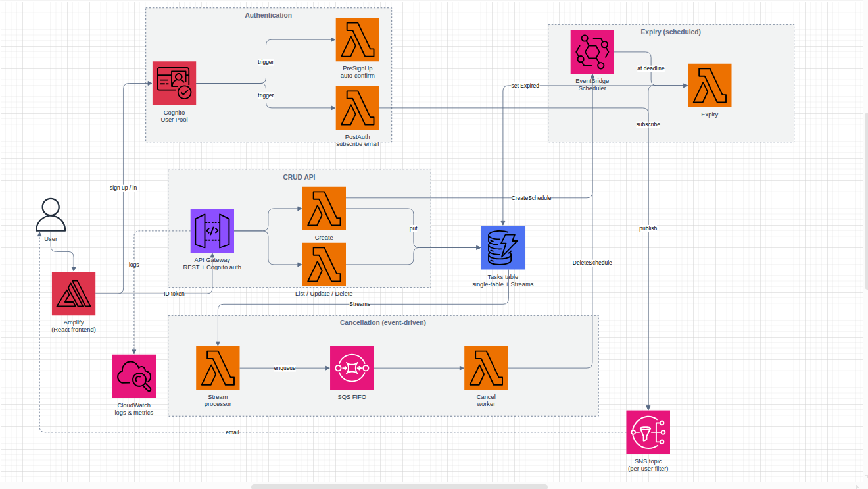Image resolution: width=868 pixels, height=489 pixels.
Task: Select the API Gateway icon
Action: 212,231
